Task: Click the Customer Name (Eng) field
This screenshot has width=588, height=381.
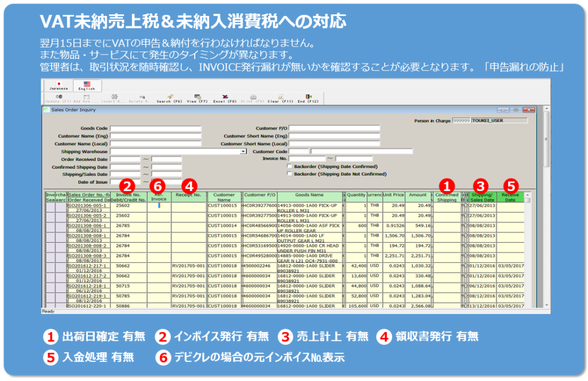Action: [156, 136]
